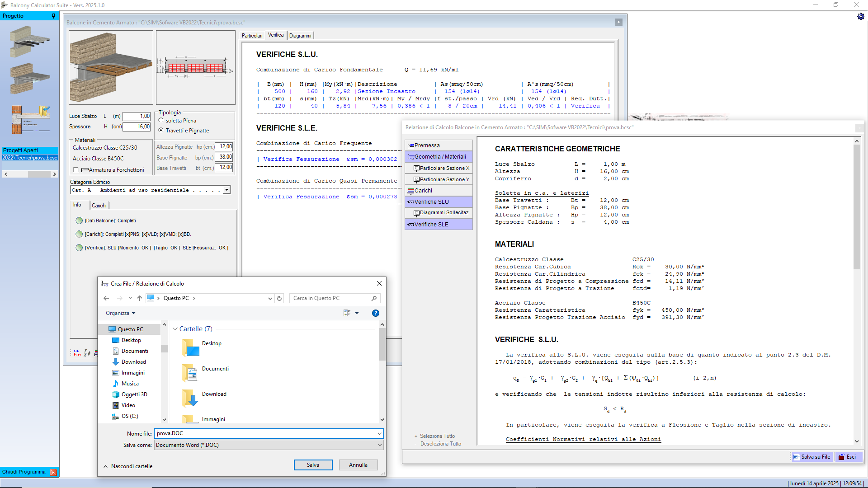Click Annulla button

[x=358, y=465]
